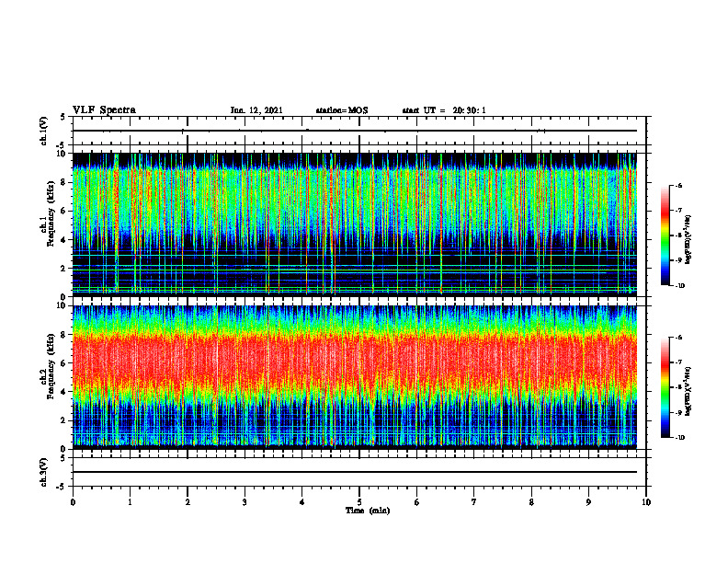This screenshot has width=728, height=563.
Task: Click time axis tick label "3"
Action: coord(245,502)
